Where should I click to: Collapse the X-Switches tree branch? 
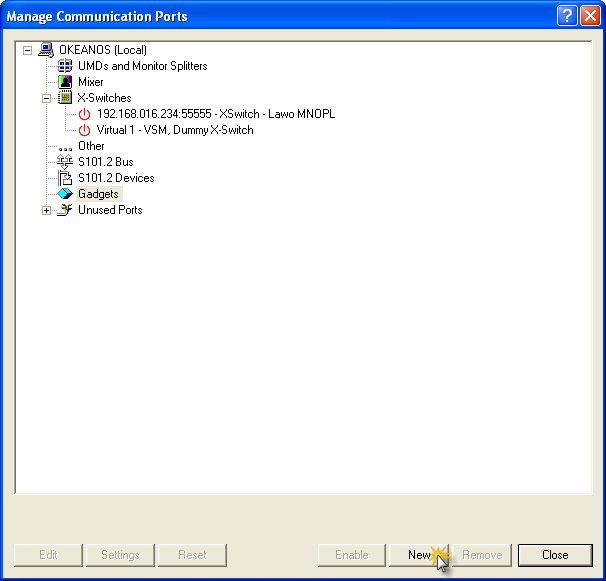tap(46, 98)
